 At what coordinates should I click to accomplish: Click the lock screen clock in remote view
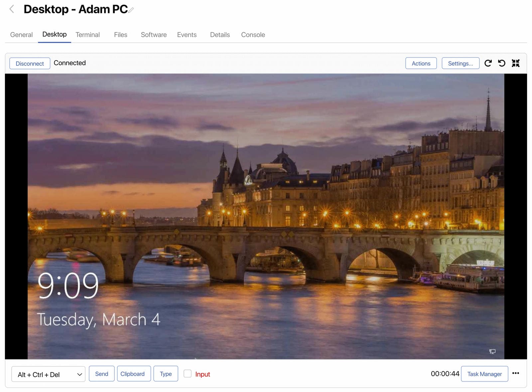(x=68, y=286)
